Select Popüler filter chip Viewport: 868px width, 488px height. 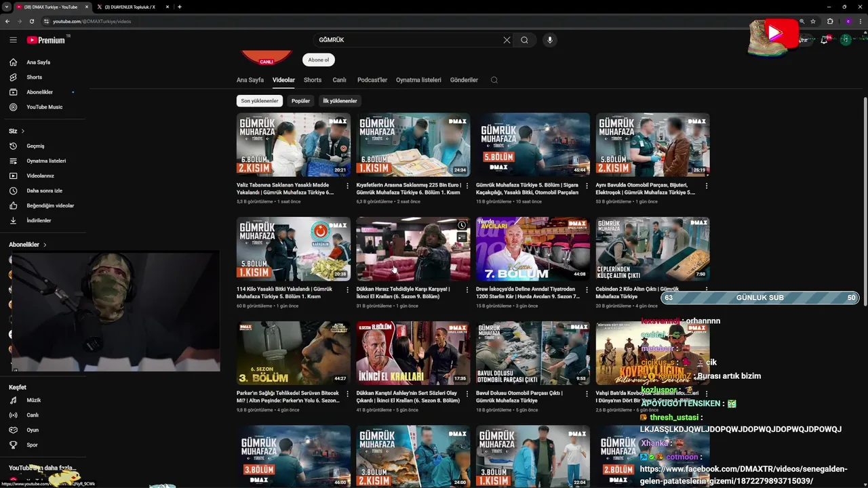(300, 101)
